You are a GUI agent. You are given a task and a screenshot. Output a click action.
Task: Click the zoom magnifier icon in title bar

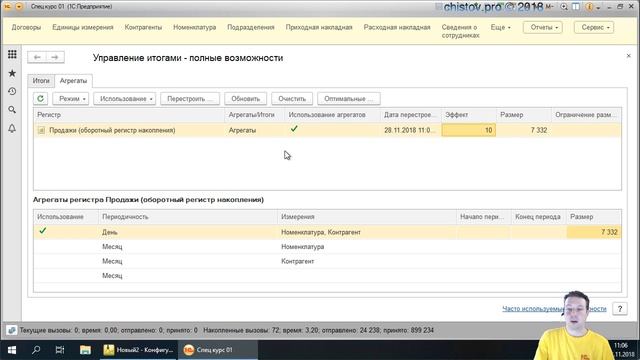[x=564, y=7]
